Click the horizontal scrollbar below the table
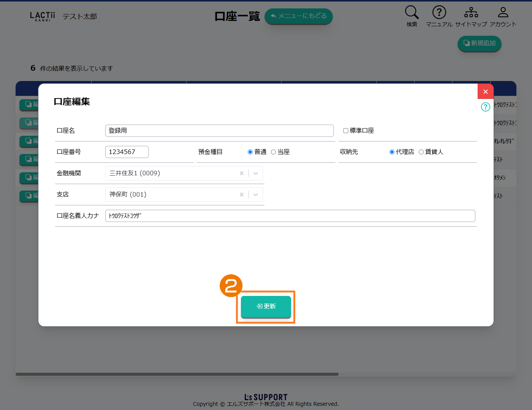 pyautogui.click(x=177, y=374)
